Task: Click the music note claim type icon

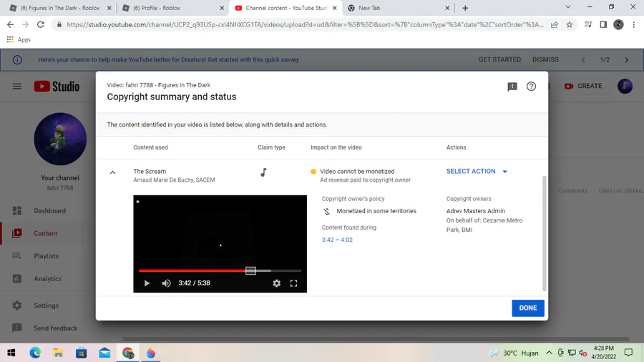Action: point(263,172)
